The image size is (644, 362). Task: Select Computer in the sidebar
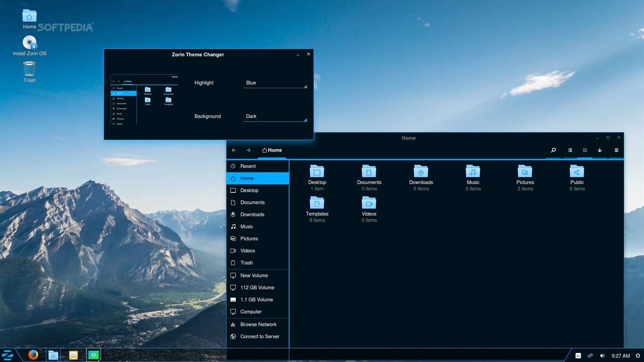coord(258,312)
